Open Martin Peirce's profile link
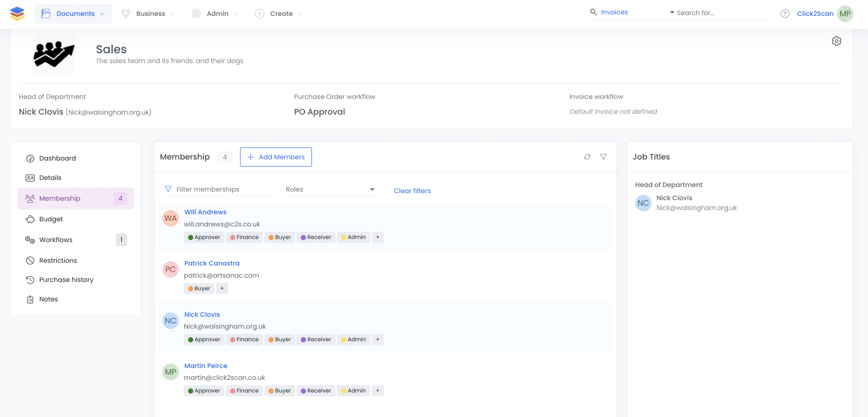868x417 pixels. (205, 366)
